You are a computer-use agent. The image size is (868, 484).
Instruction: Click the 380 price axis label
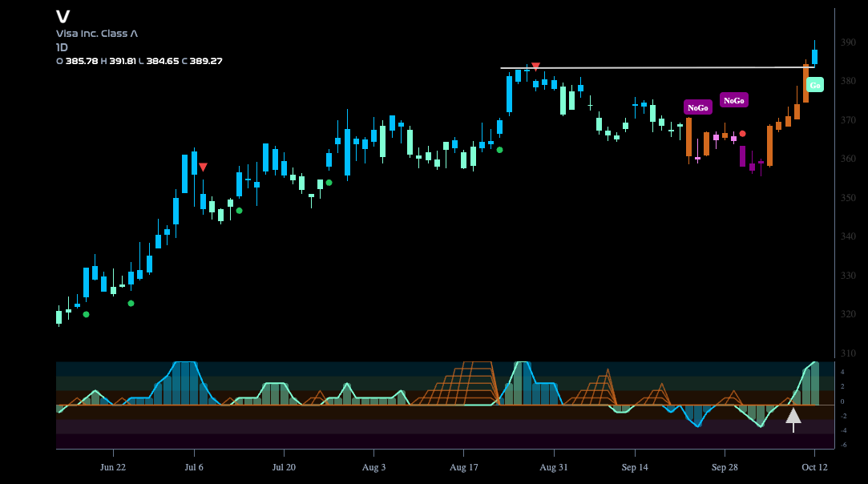pos(848,81)
